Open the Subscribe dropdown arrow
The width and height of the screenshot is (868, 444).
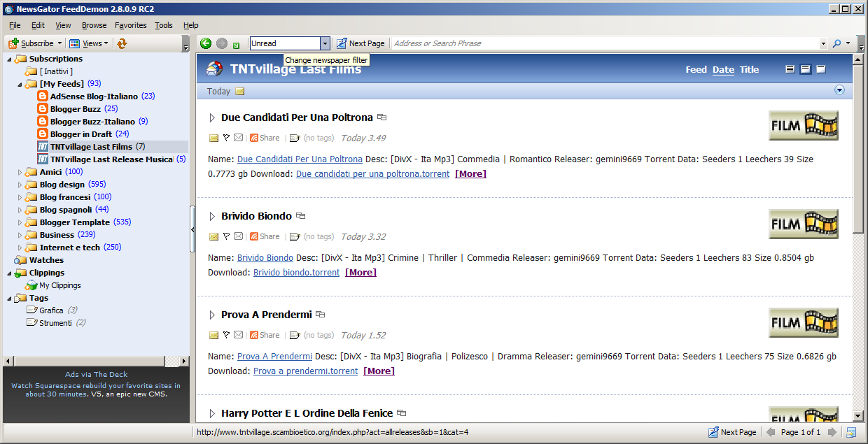pyautogui.click(x=60, y=43)
